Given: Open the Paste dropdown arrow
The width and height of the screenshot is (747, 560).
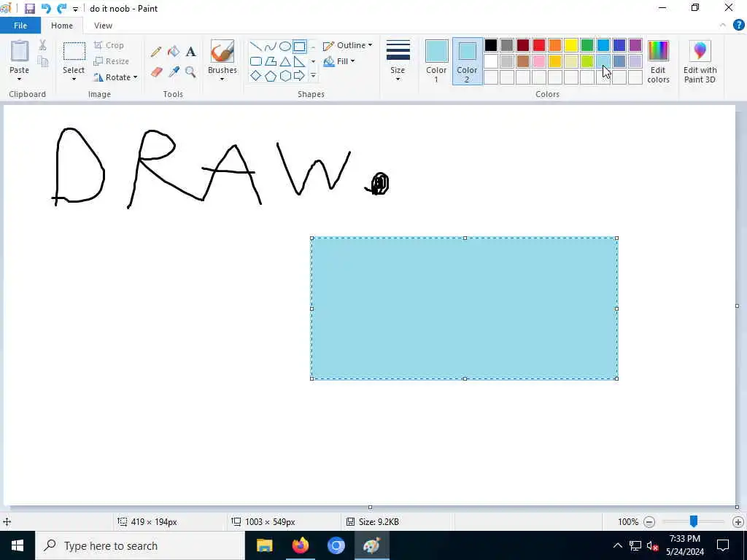Looking at the screenshot, I should [20, 79].
